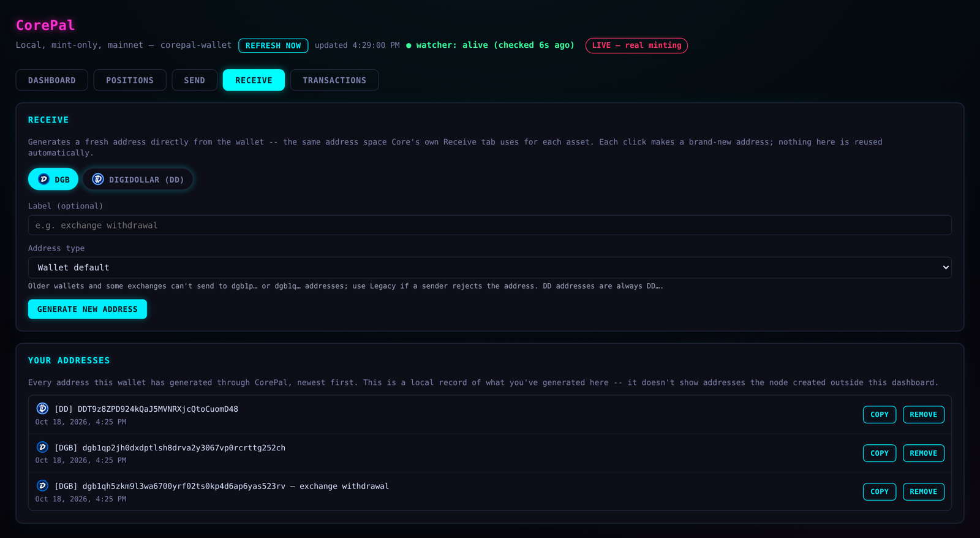
Task: Click Generate New Address button
Action: point(88,309)
